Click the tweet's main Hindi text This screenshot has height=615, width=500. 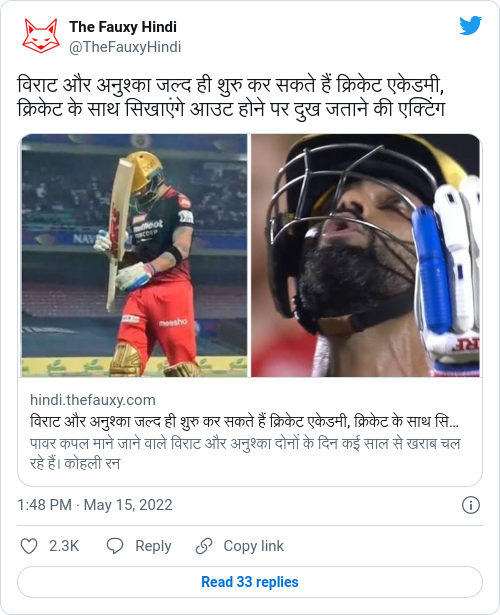[231, 96]
